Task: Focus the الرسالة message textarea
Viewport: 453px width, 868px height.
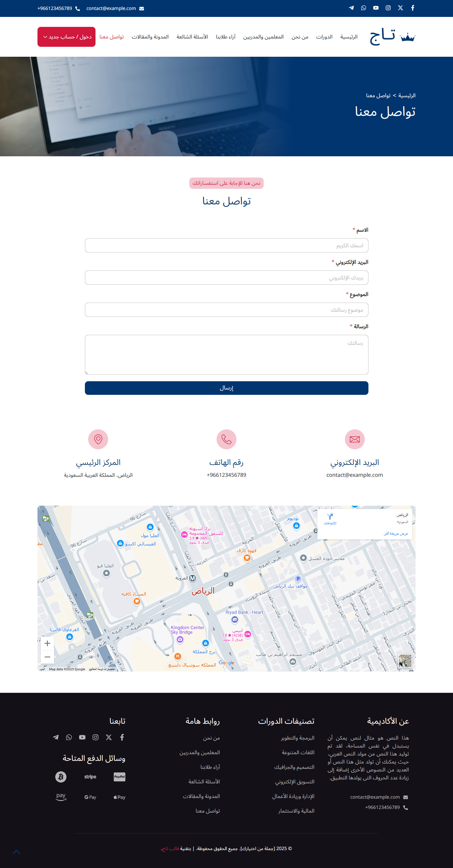Action: [226, 354]
